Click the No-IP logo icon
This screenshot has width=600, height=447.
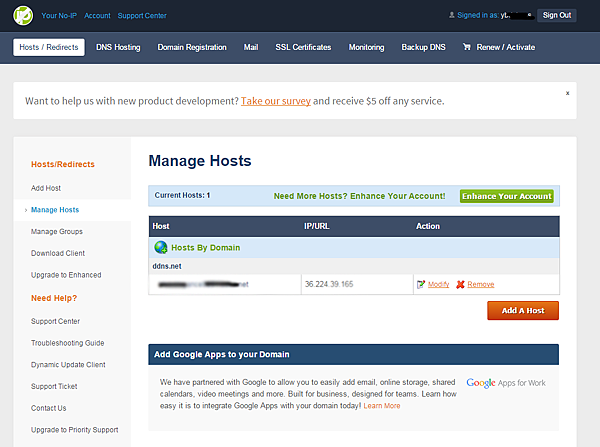23,16
